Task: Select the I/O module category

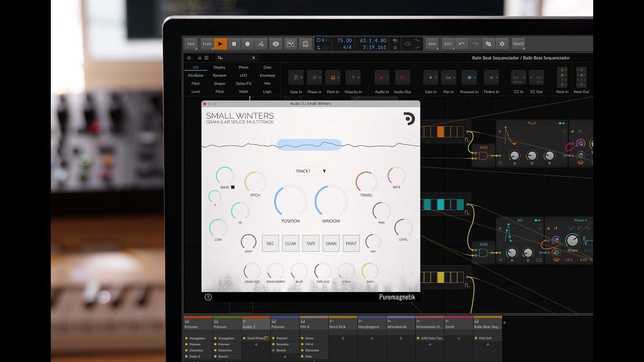Action: coord(196,67)
